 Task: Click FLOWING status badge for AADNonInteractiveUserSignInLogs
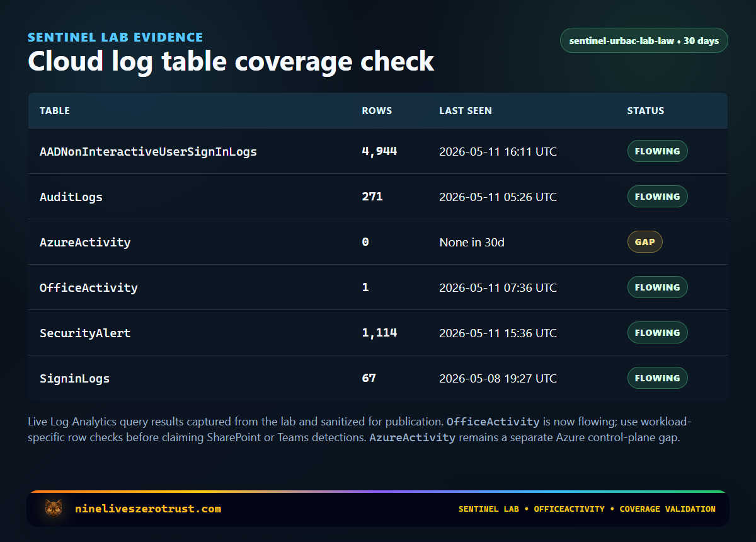tap(657, 151)
